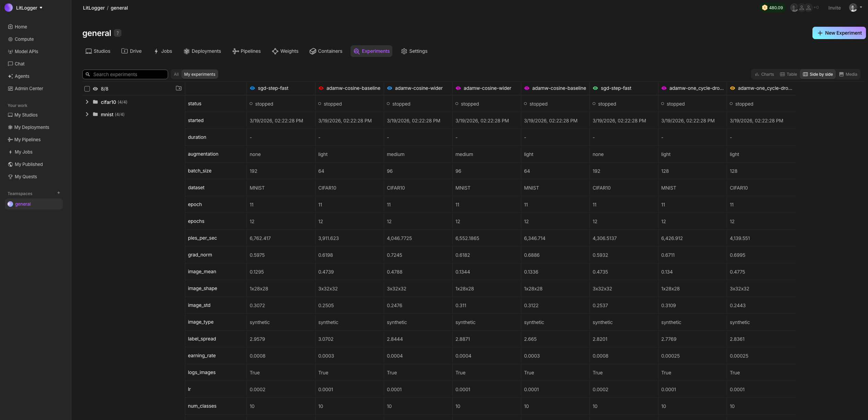Click the red color eye of adamw-cosine-baseline
The width and height of the screenshot is (868, 420).
(x=321, y=88)
